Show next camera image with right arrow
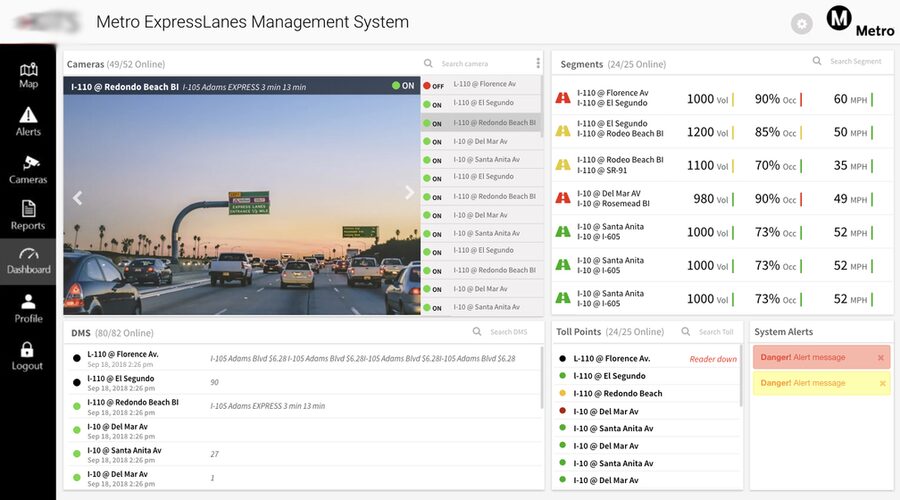 pyautogui.click(x=409, y=192)
